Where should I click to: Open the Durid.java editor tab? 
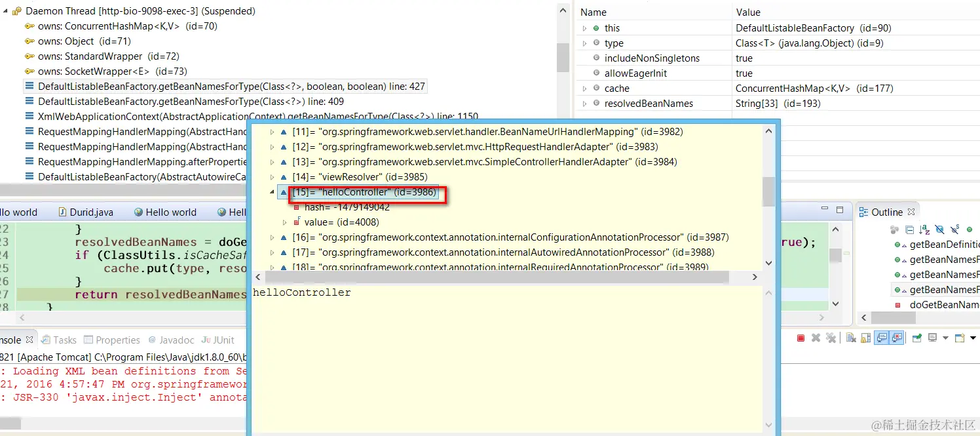tap(86, 212)
